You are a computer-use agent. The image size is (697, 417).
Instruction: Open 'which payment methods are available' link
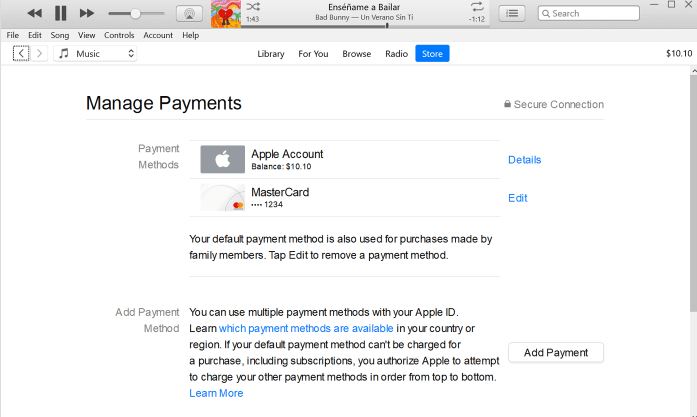tap(306, 329)
